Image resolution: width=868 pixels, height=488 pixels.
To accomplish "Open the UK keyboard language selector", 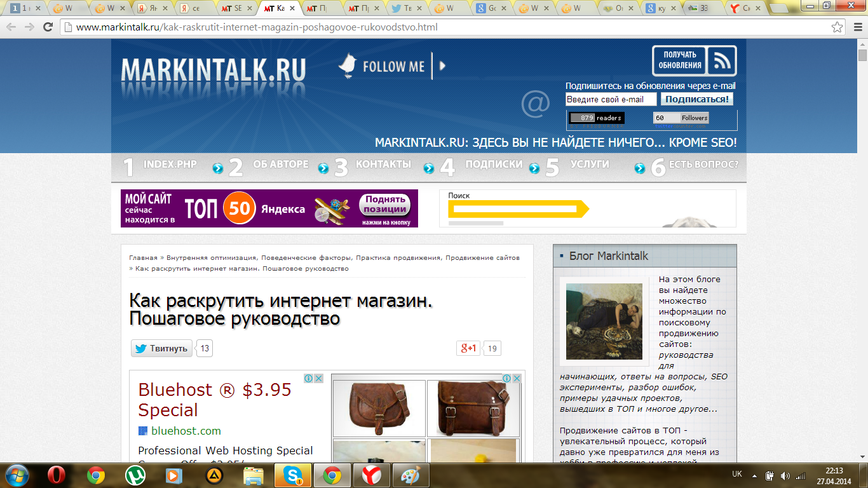I will [737, 474].
